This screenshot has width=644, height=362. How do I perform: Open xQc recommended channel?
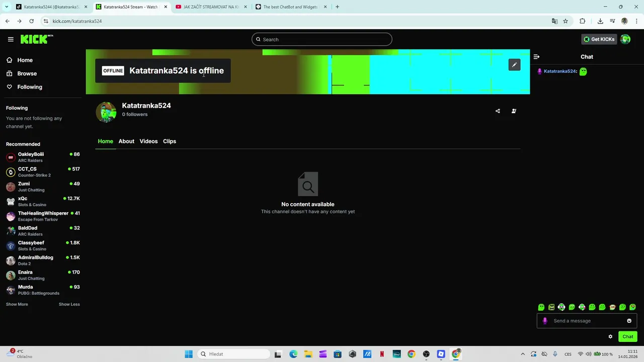43,201
